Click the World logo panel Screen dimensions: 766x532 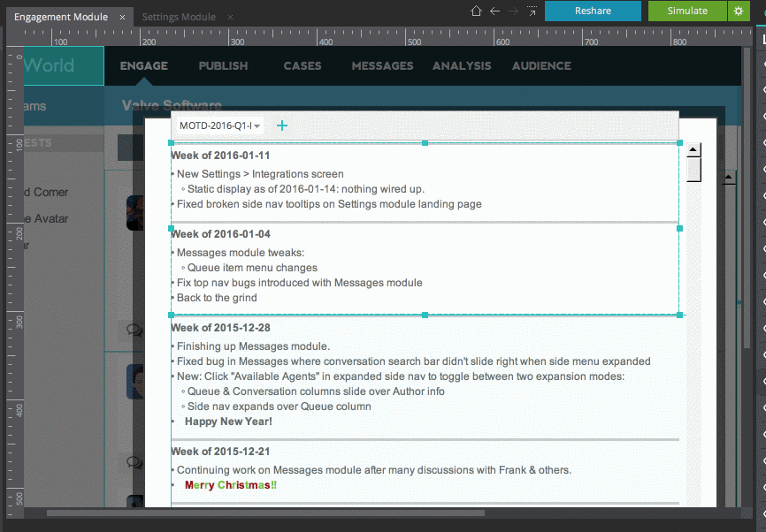[x=64, y=66]
